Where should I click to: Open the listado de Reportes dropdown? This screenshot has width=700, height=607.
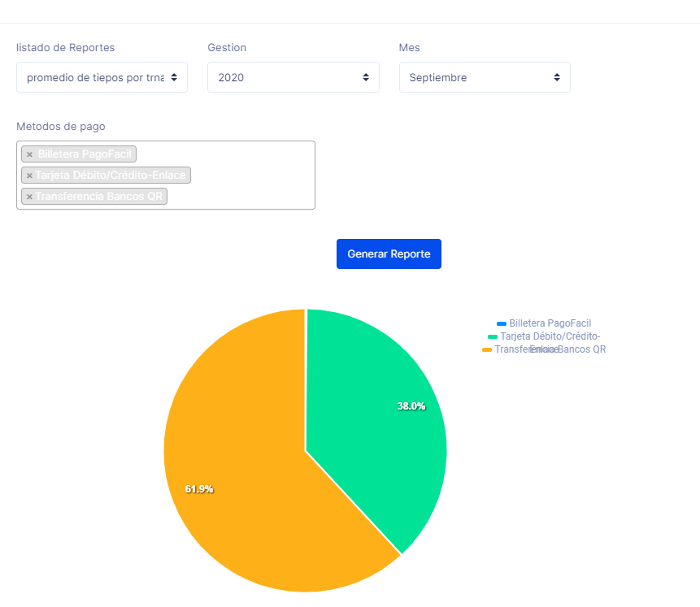[x=102, y=77]
